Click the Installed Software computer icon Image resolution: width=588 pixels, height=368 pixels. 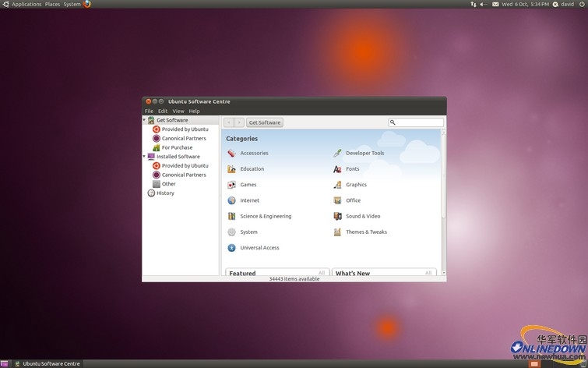coord(151,157)
